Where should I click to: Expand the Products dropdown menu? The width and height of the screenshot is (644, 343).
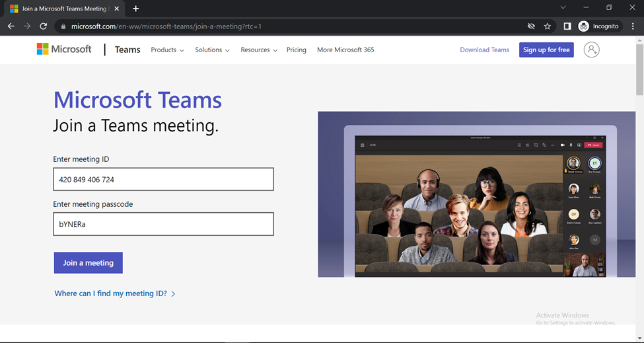(167, 50)
